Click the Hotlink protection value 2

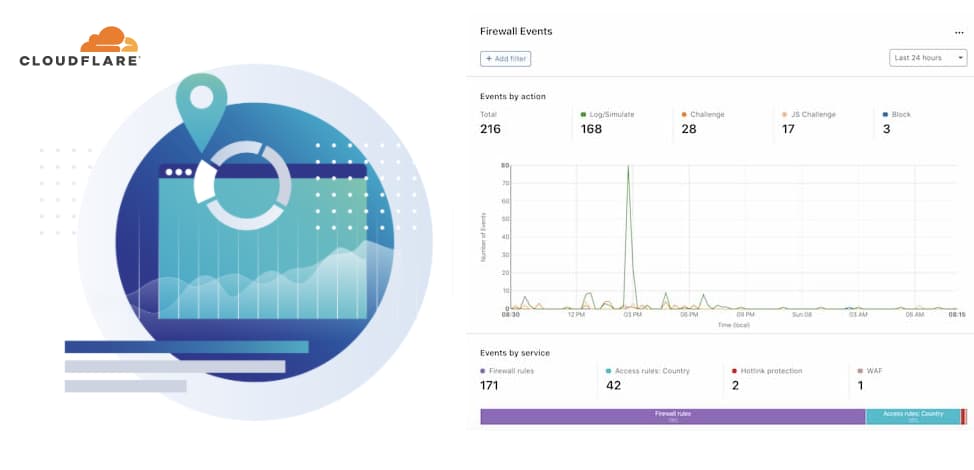[735, 386]
